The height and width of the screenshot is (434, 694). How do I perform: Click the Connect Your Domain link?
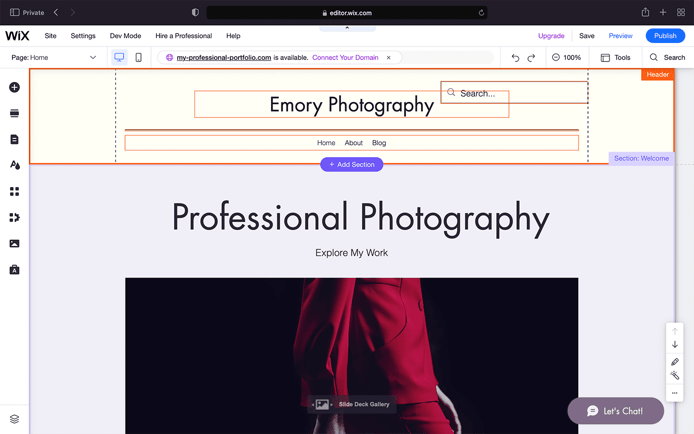[x=345, y=58]
